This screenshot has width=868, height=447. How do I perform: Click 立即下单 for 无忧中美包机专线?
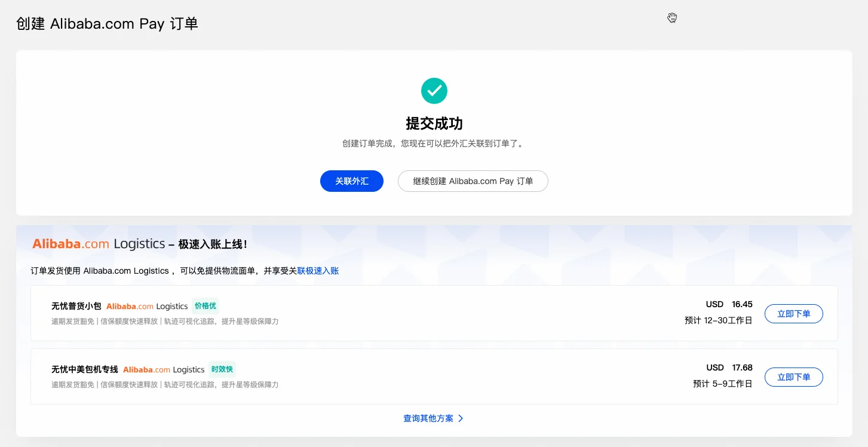click(794, 377)
